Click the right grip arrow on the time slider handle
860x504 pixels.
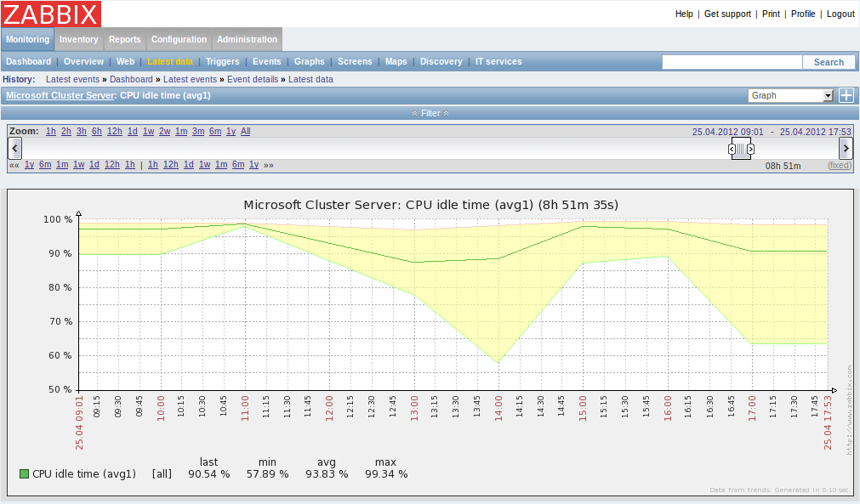click(751, 149)
